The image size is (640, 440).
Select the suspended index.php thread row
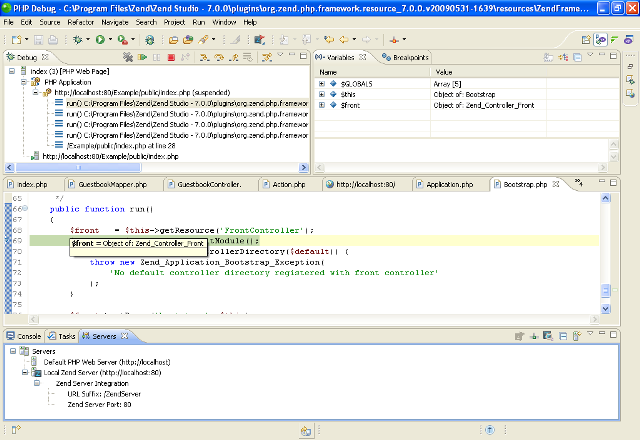(142, 93)
